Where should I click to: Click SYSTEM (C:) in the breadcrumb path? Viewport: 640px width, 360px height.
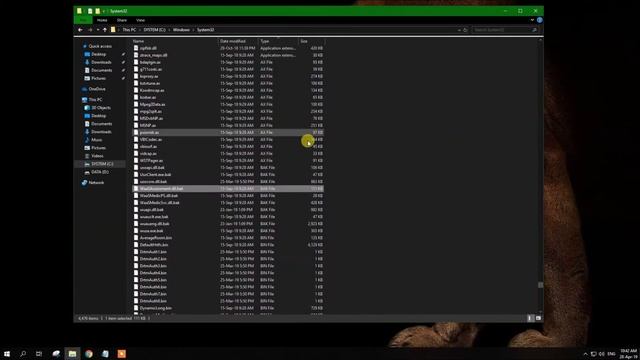154,30
